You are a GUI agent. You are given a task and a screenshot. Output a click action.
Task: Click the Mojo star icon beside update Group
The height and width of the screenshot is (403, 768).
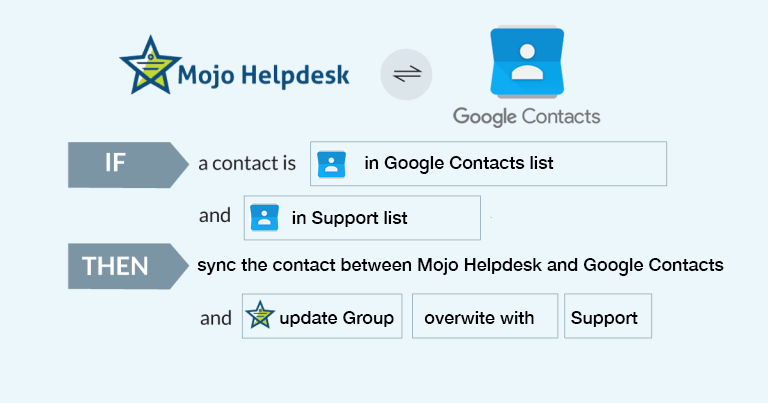[x=260, y=317]
